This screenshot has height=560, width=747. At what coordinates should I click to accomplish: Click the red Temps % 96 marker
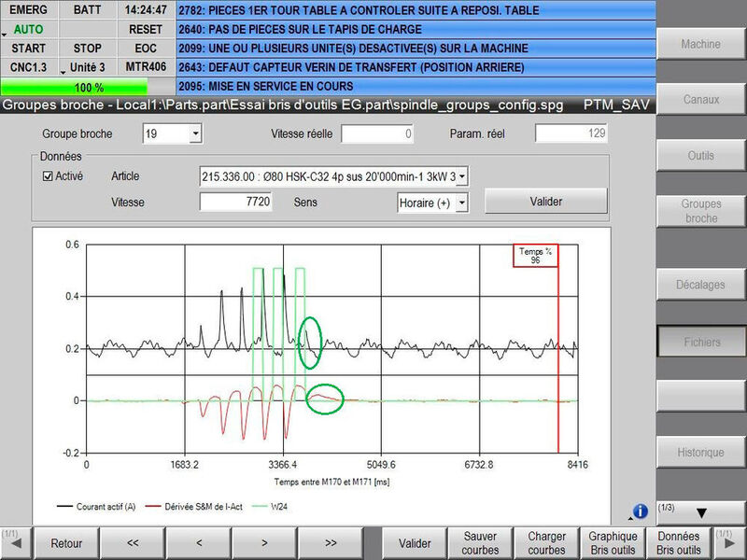point(535,256)
